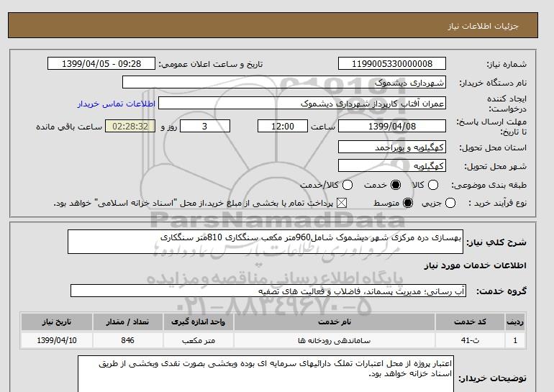This screenshot has height=392, width=554.
Task: Click the need date cell 1399/04/10
Action: click(57, 340)
